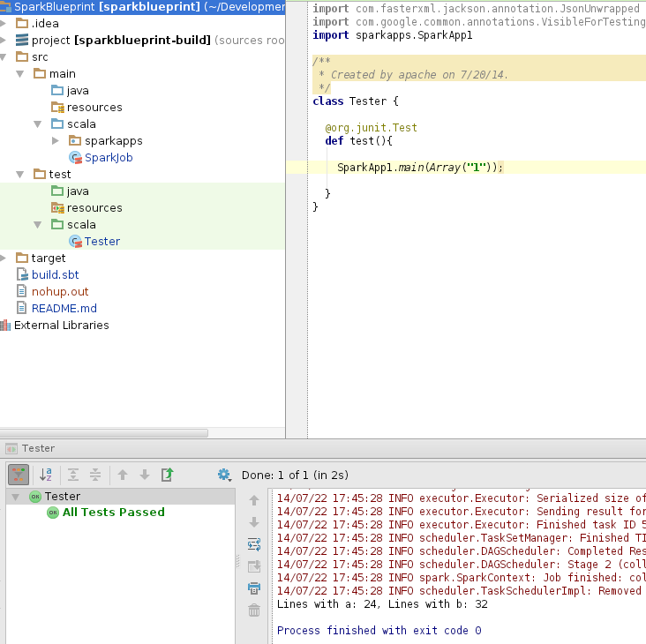Collapse the test folder
Screen dimensions: 646x644
(19, 175)
